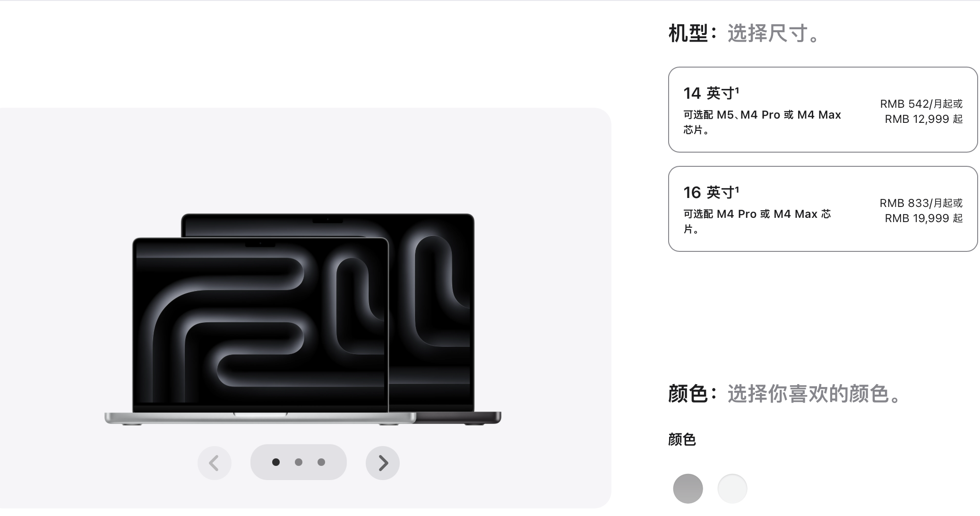Pick the silver white color swatch
The height and width of the screenshot is (516, 980).
point(732,489)
